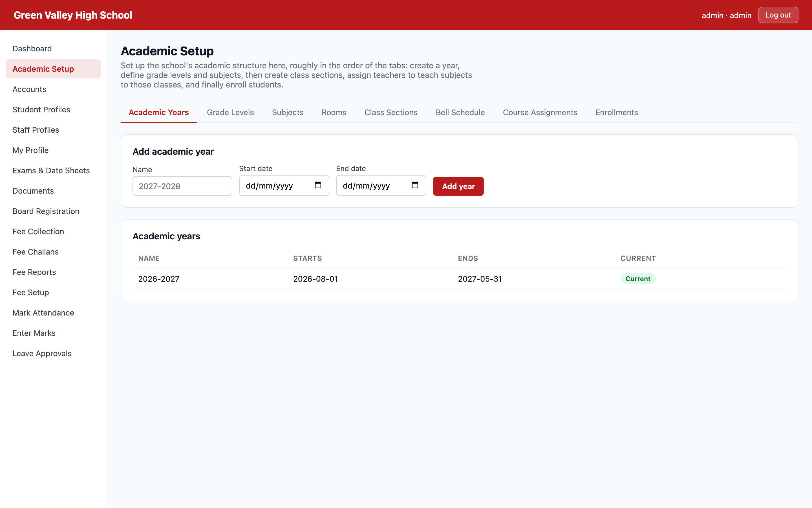812x508 pixels.
Task: Click the Green Valley High School title
Action: (x=73, y=15)
